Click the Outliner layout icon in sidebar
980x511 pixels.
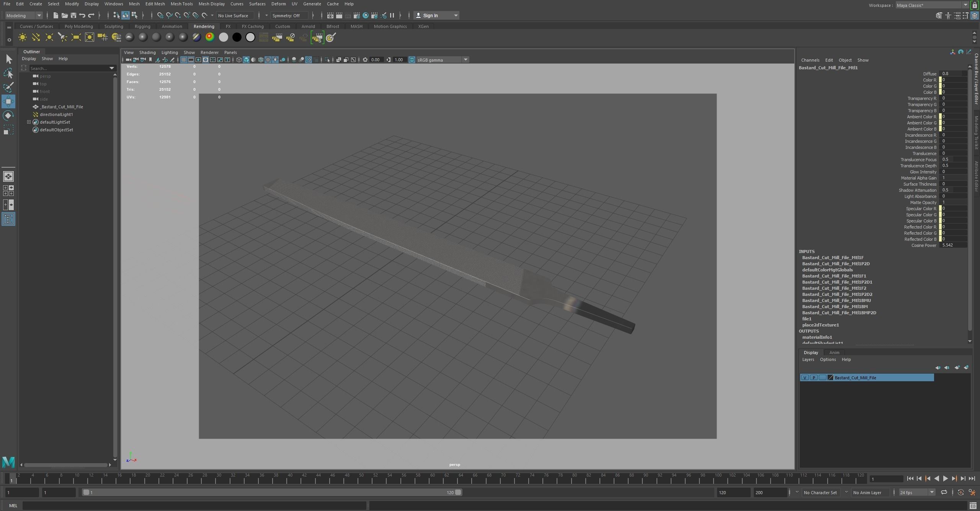point(8,219)
